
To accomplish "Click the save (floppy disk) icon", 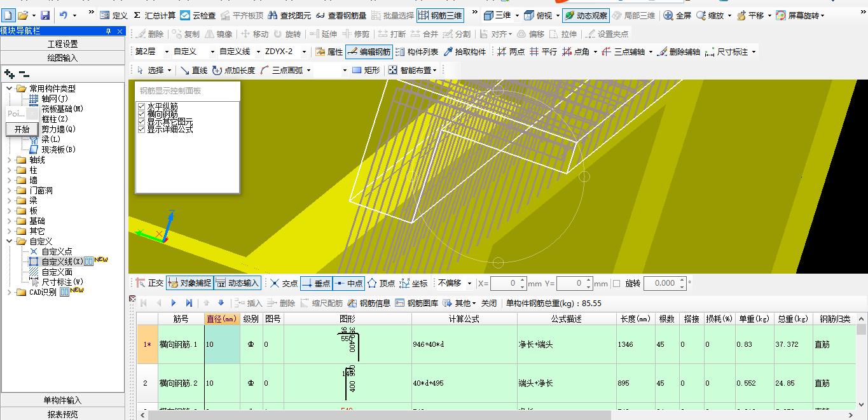I will pos(45,15).
